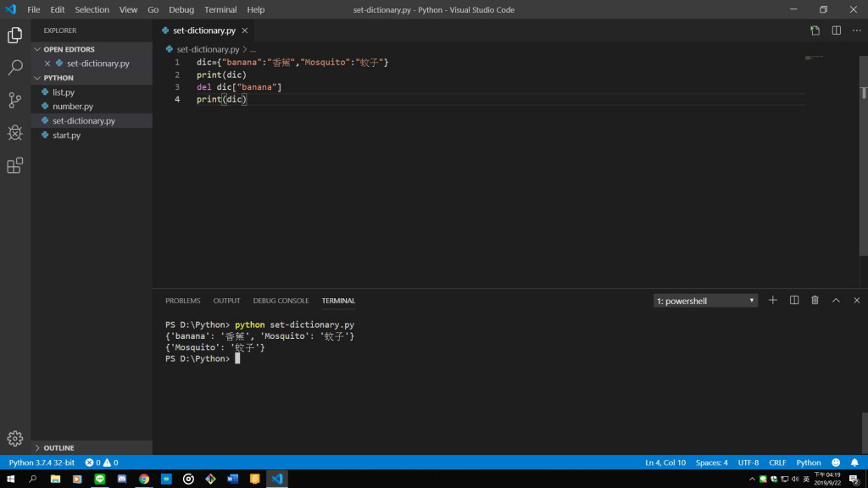Open the Explorer view in activity bar

click(x=15, y=36)
